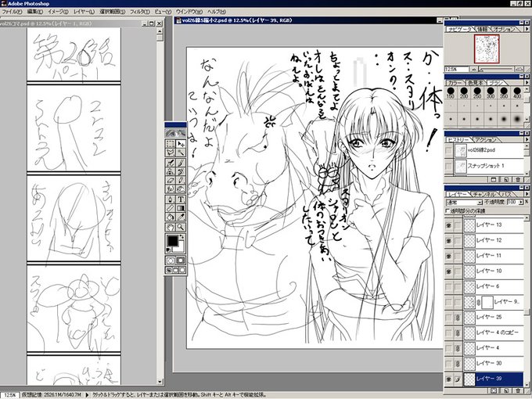Image resolution: width=532 pixels, height=399 pixels.
Task: Open the フィルタ menu
Action: tap(140, 12)
